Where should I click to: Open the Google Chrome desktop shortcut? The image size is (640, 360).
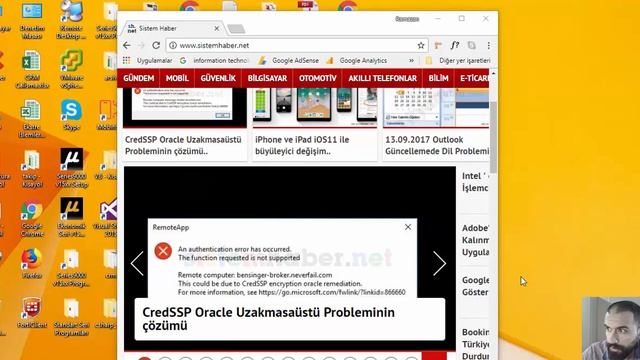32,219
